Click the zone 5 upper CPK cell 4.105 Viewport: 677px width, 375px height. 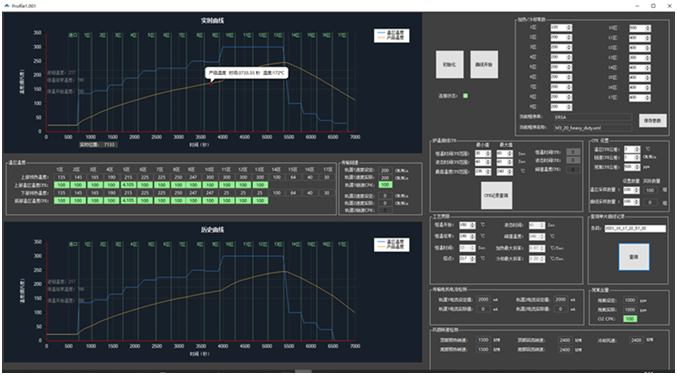[x=128, y=185]
